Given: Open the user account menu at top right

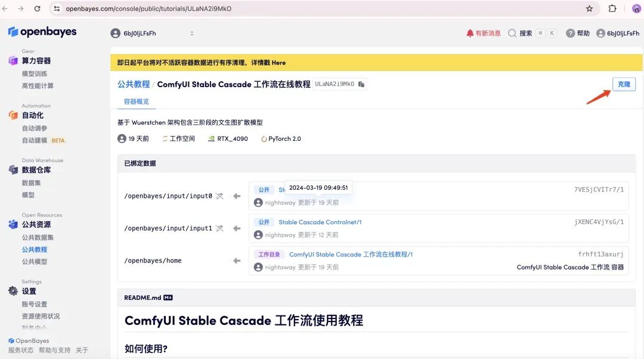Looking at the screenshot, I should [618, 33].
